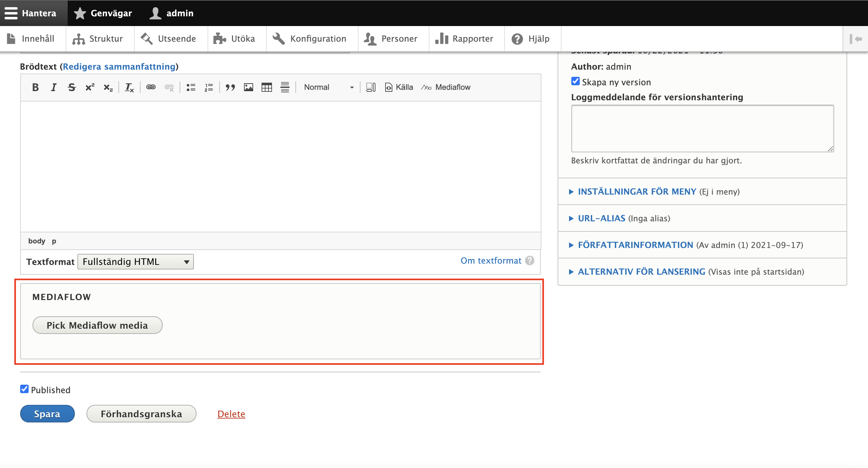Toggle the Published checkbox

(24, 389)
